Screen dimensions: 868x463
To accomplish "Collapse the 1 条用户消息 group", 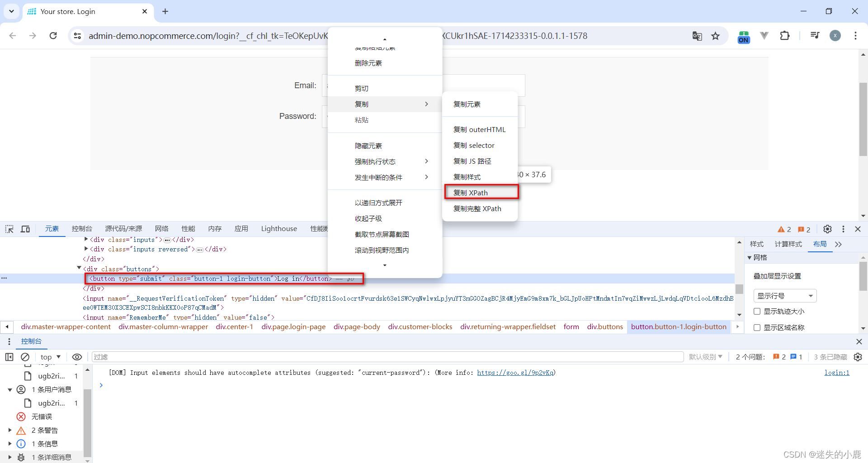I will pos(9,389).
